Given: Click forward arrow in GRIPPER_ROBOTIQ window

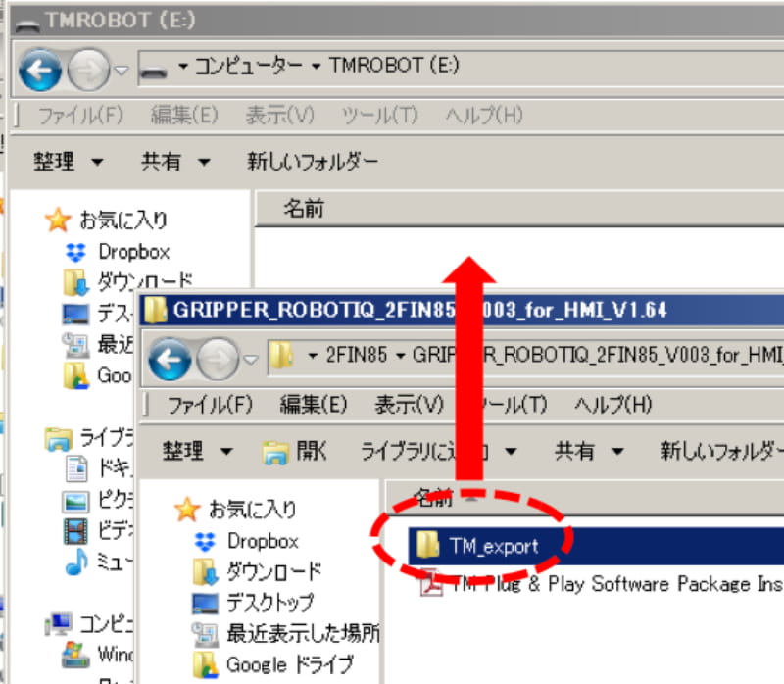Looking at the screenshot, I should (218, 359).
